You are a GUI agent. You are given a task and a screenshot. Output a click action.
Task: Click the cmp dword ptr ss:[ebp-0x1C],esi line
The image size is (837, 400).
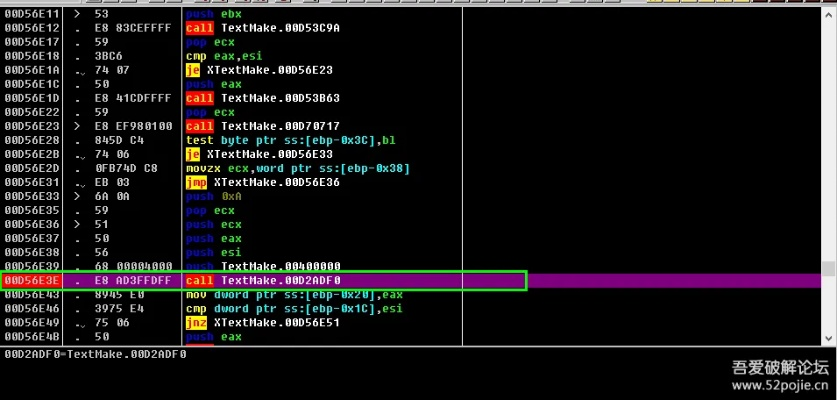290,309
